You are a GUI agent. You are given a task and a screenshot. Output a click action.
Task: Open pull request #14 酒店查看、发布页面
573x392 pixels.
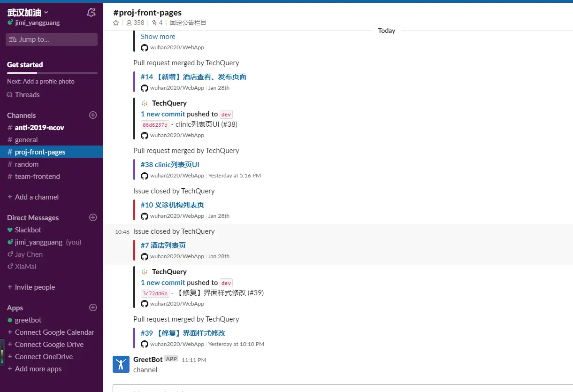coord(193,77)
